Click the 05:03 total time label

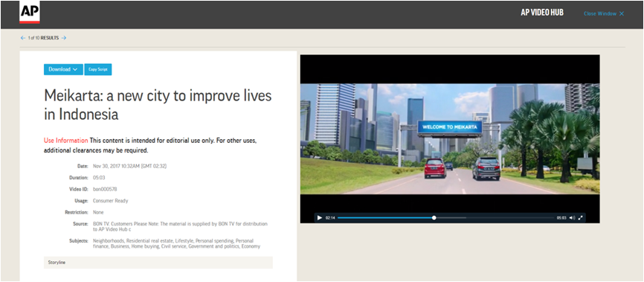point(561,218)
